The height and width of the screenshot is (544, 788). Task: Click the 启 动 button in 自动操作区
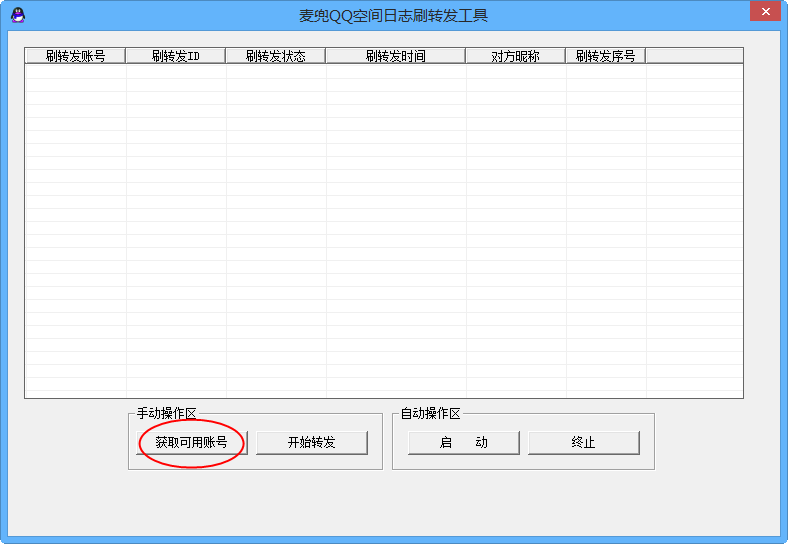tap(463, 442)
